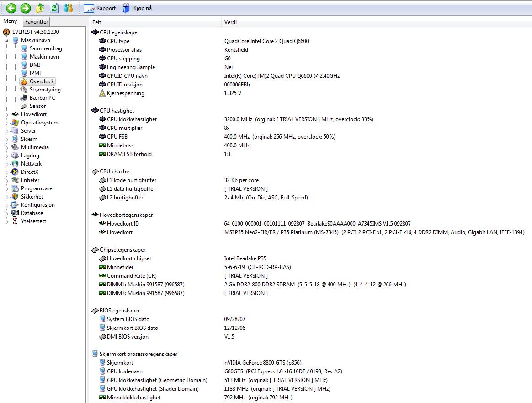Expand the Server tree node
The width and height of the screenshot is (532, 403).
[7, 131]
